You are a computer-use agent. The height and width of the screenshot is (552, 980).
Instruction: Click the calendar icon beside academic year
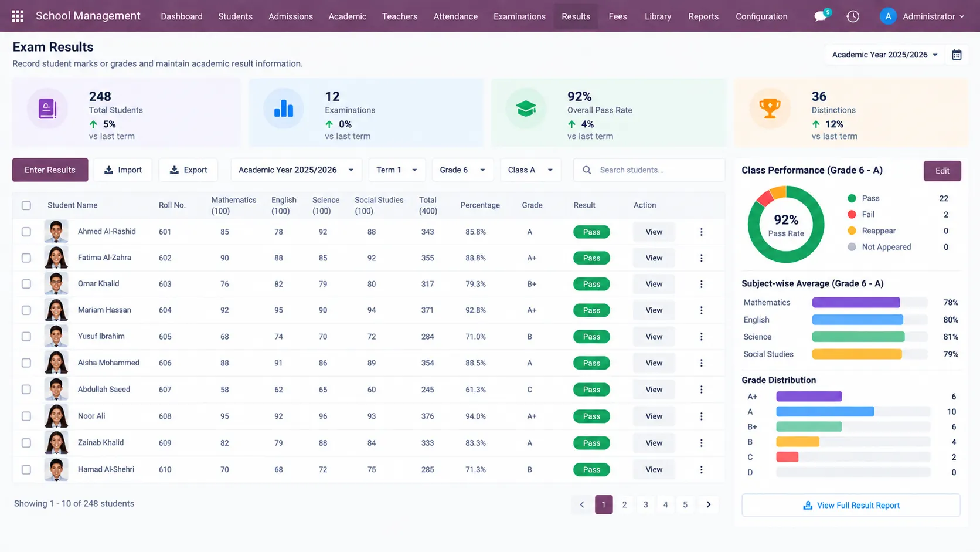(x=957, y=55)
